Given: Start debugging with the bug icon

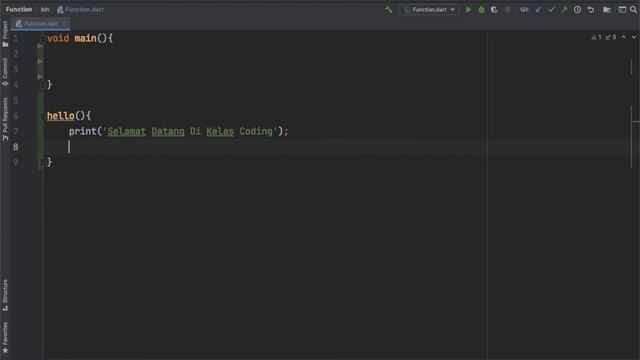Looking at the screenshot, I should pos(481,9).
